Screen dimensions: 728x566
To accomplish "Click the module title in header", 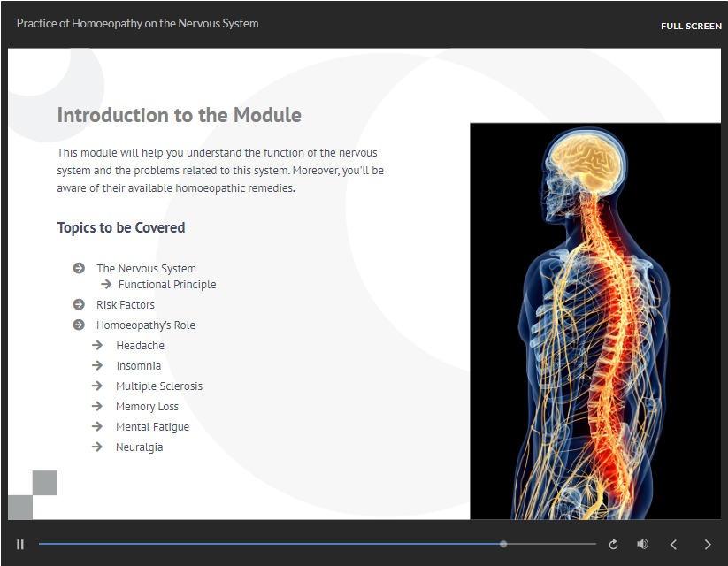I will [x=137, y=24].
